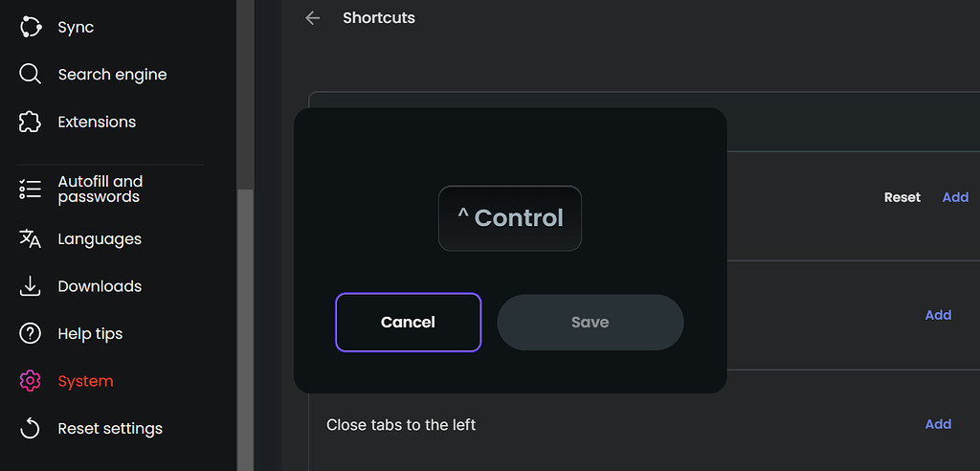Click the Autofill and passwords list icon
This screenshot has width=980, height=471.
point(30,189)
